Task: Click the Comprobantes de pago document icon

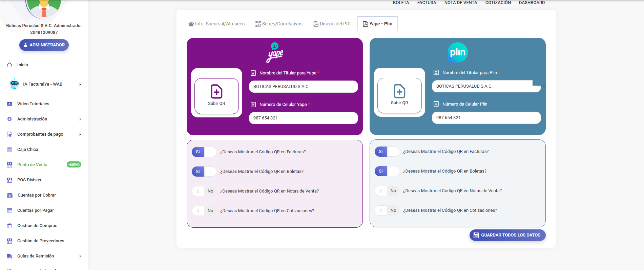Action: coord(9,134)
